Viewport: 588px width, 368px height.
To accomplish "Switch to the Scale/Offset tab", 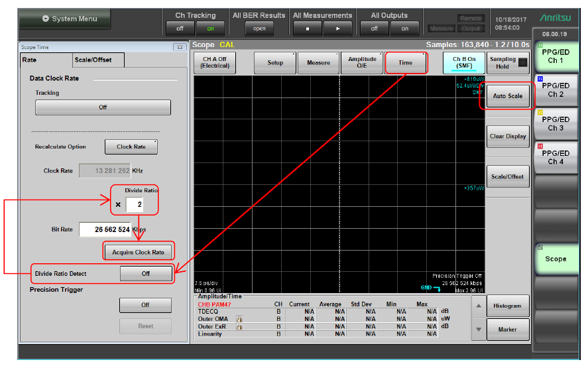I will (x=93, y=60).
